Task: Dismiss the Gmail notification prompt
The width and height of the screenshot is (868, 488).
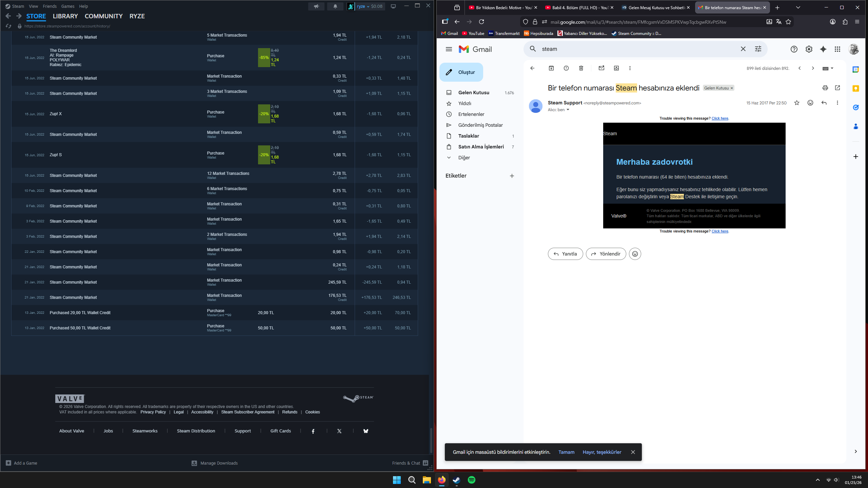Action: pyautogui.click(x=633, y=452)
